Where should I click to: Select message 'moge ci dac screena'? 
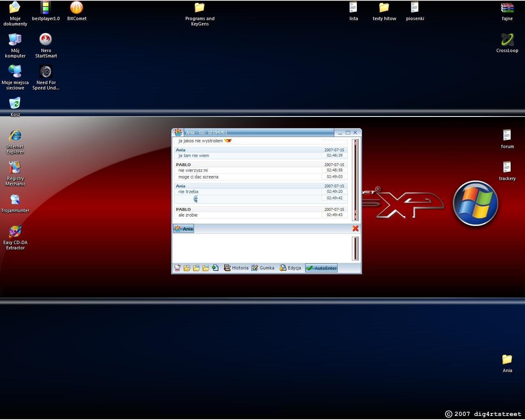[198, 177]
